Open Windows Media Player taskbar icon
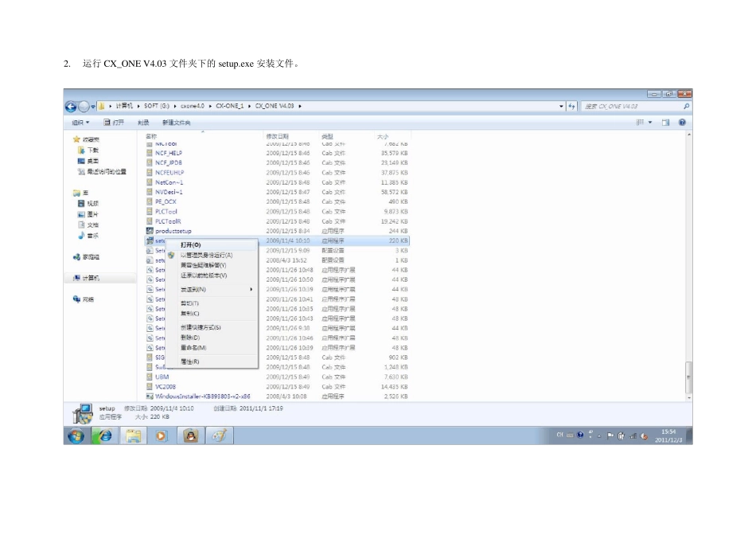Screen dimensions: 756x535 161,436
